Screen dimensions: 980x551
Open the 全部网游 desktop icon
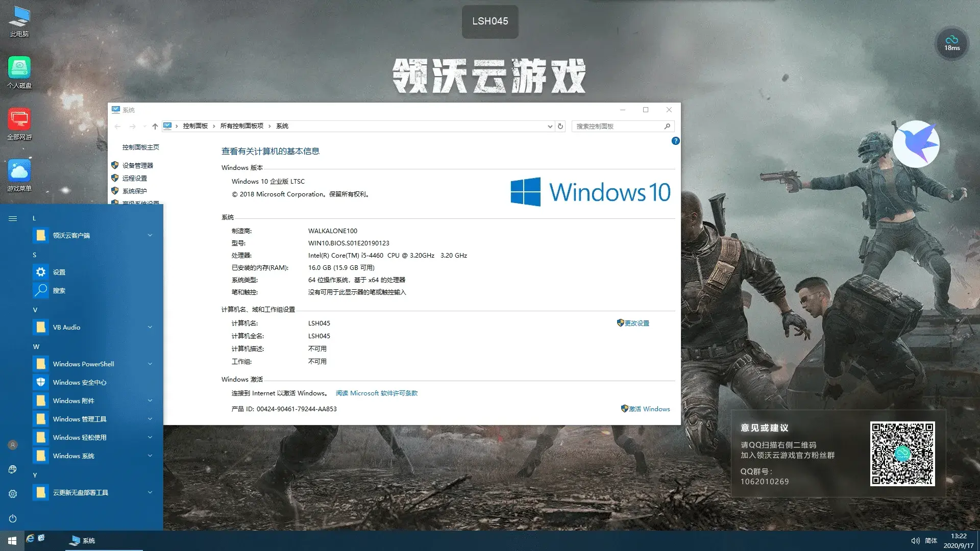click(19, 123)
